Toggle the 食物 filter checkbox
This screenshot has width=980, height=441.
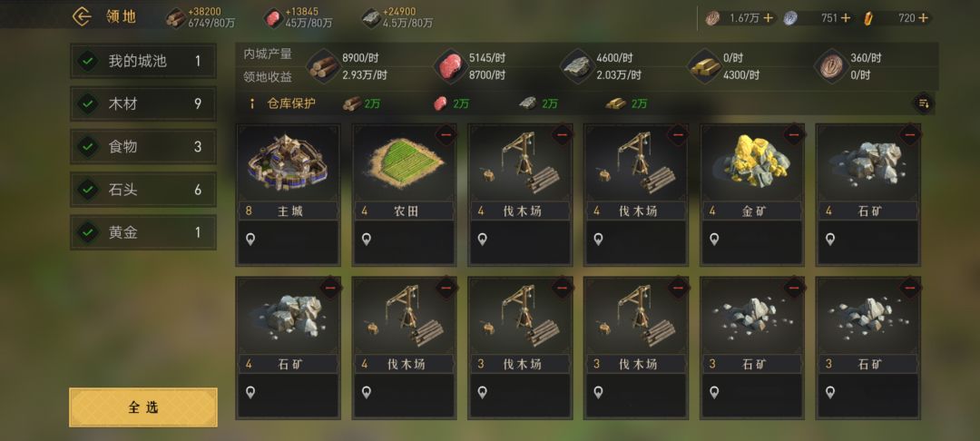87,147
